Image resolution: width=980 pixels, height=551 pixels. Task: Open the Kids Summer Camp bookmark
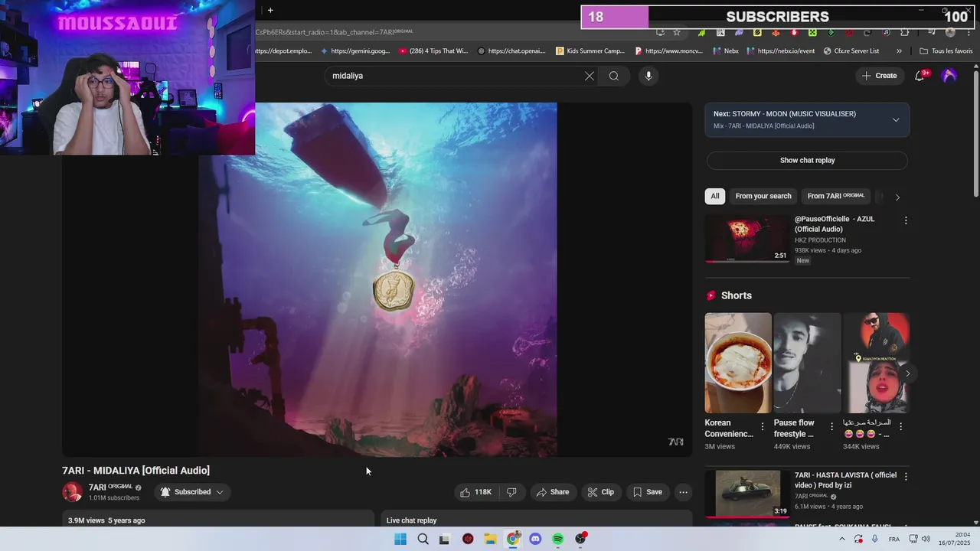pos(590,51)
